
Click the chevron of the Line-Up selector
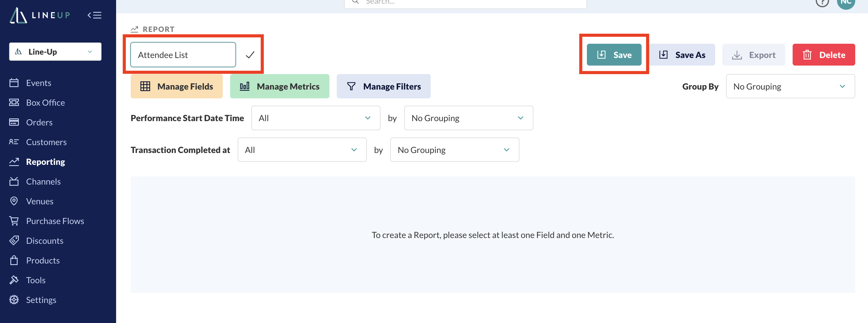click(x=90, y=52)
